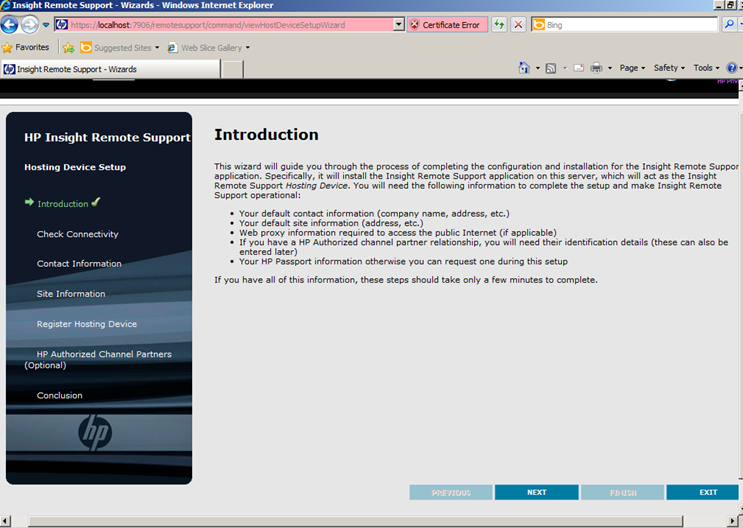743x528 pixels.
Task: Click the disabled FINISH button
Action: click(623, 492)
